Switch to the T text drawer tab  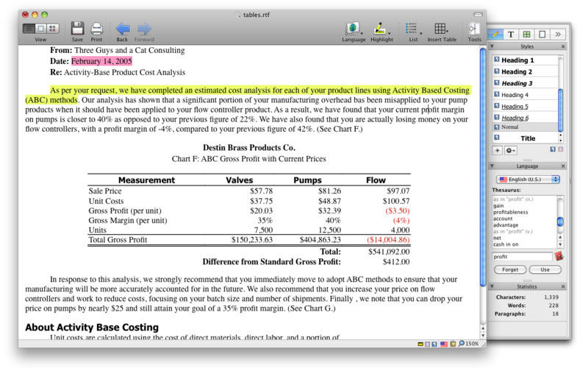point(510,34)
